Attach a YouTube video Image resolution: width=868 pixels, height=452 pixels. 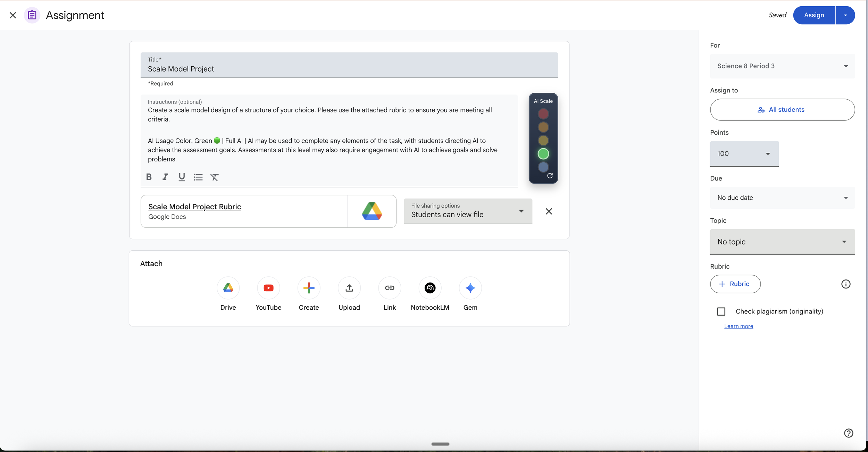(x=268, y=288)
